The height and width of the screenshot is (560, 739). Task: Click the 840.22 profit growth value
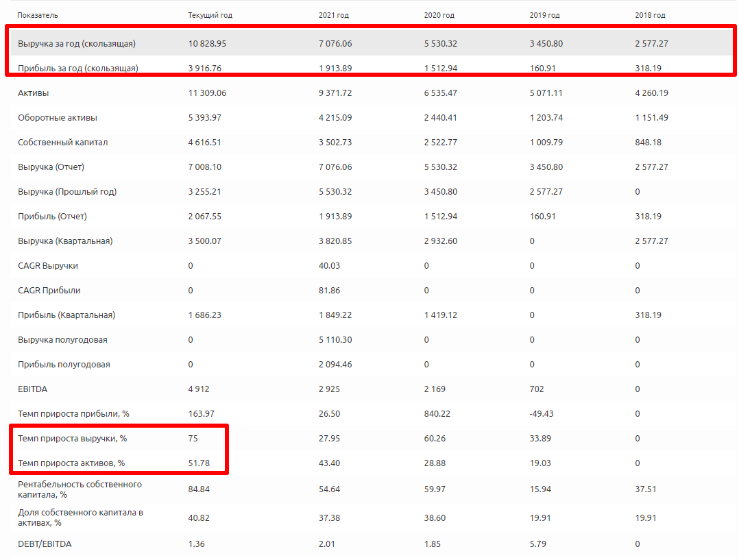click(437, 413)
